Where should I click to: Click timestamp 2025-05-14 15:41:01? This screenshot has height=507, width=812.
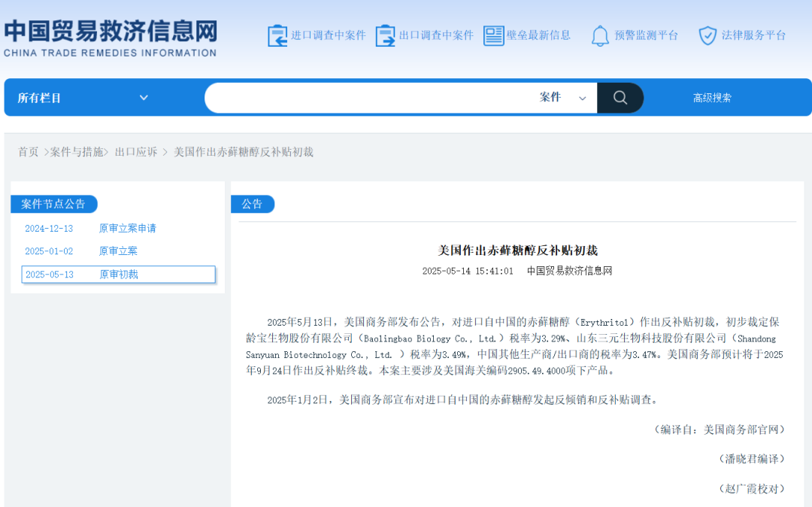point(468,271)
